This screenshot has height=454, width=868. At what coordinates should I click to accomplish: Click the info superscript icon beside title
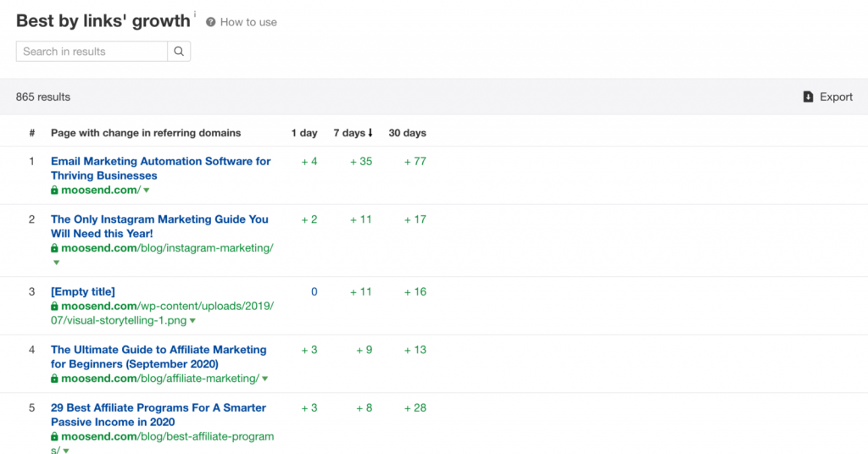click(195, 14)
